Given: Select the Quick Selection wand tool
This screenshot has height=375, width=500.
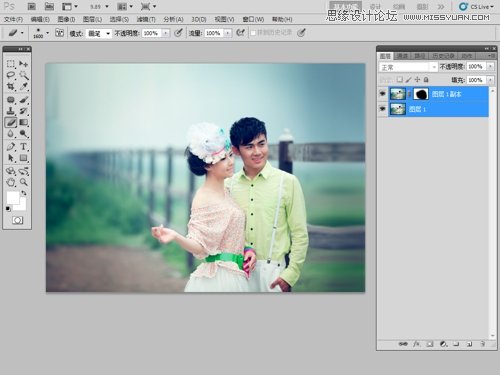Looking at the screenshot, I should [x=23, y=75].
